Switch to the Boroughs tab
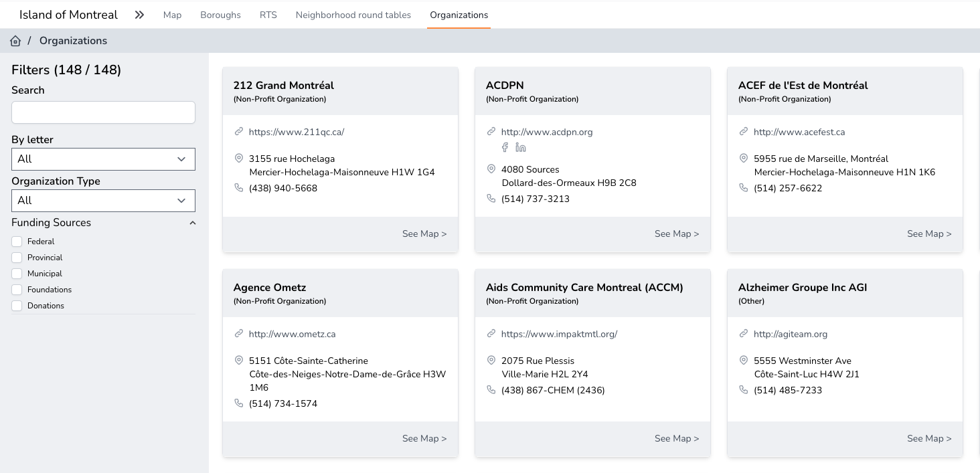This screenshot has width=980, height=473. [x=220, y=15]
